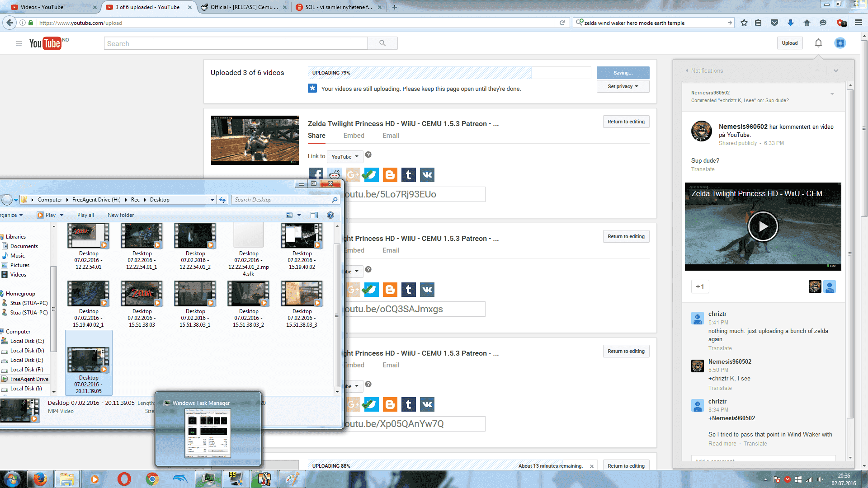Open the YouTube notifications bell

point(818,43)
